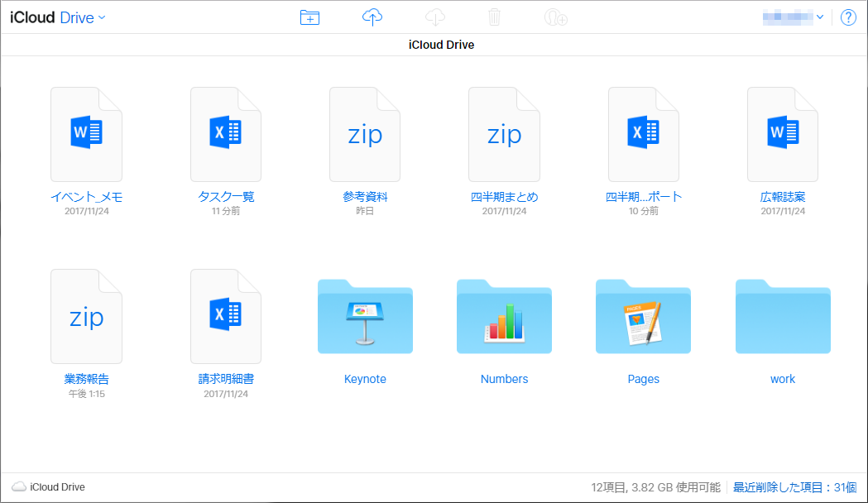The width and height of the screenshot is (868, 503).
Task: Open the Numbers folder
Action: pyautogui.click(x=504, y=317)
